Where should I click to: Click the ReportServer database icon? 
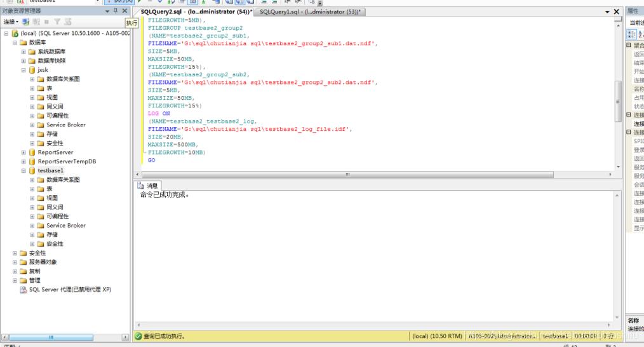tap(32, 153)
